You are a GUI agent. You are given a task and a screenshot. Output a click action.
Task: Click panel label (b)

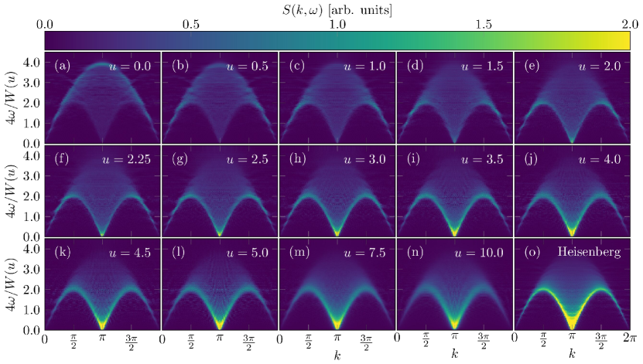pyautogui.click(x=180, y=66)
